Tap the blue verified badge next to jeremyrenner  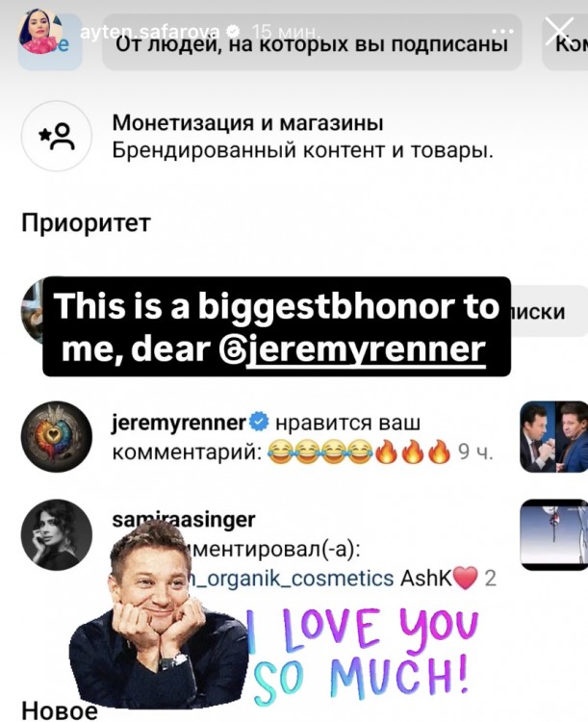259,423
